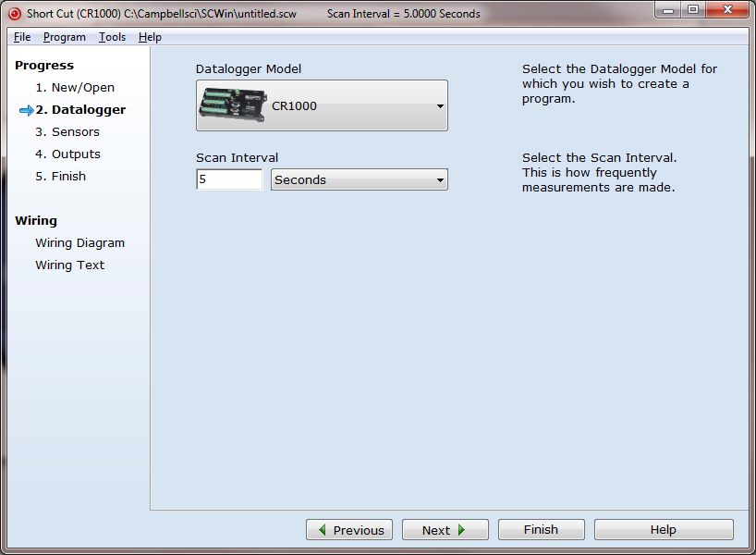
Task: Expand the Datalogger Model dropdown arrow
Action: [440, 105]
